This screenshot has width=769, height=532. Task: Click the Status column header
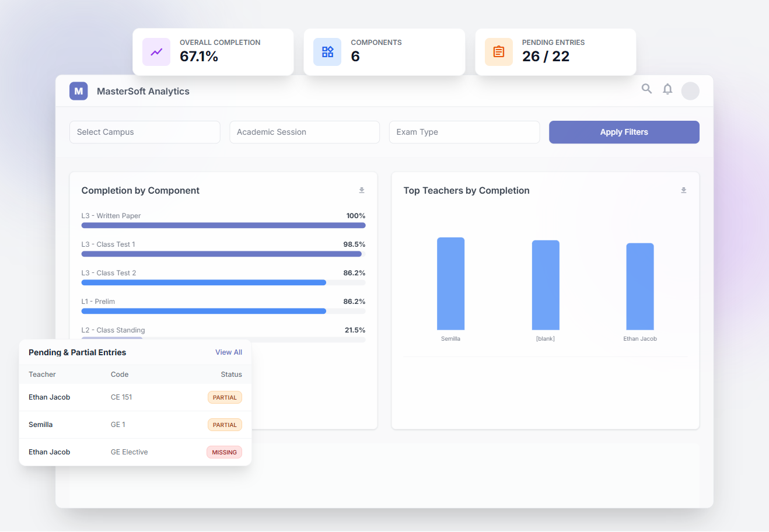coord(231,374)
